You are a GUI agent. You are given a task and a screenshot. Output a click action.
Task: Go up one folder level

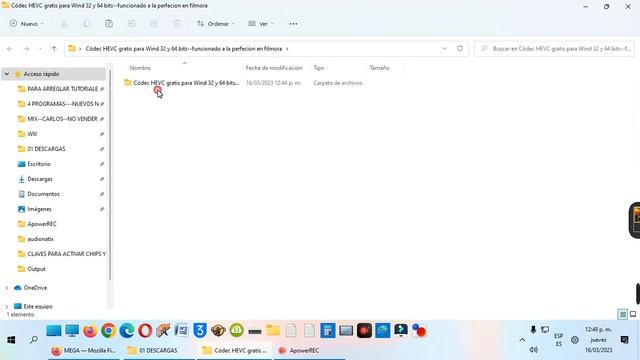(54, 49)
